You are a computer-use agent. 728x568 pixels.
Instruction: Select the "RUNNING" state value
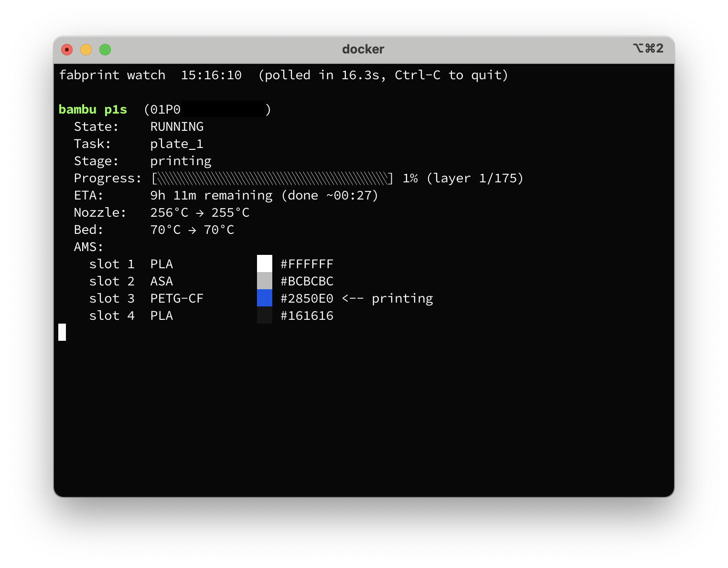click(177, 127)
